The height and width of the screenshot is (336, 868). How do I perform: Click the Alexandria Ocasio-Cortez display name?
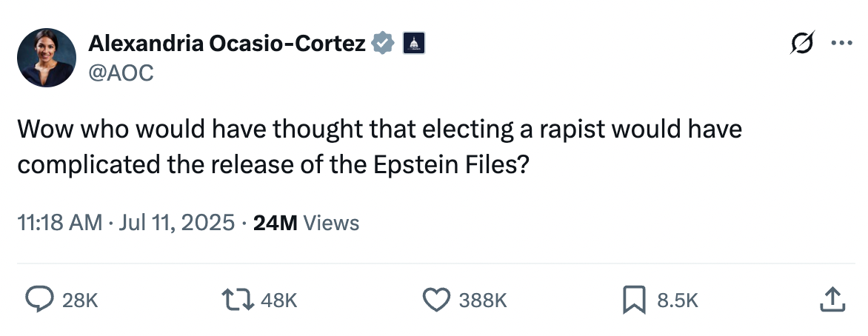[x=227, y=44]
